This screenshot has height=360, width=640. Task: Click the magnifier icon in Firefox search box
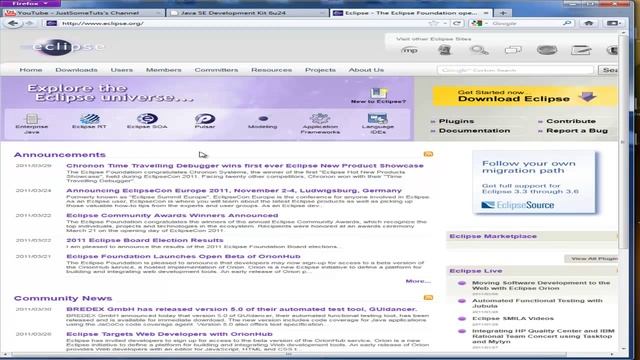[x=567, y=23]
